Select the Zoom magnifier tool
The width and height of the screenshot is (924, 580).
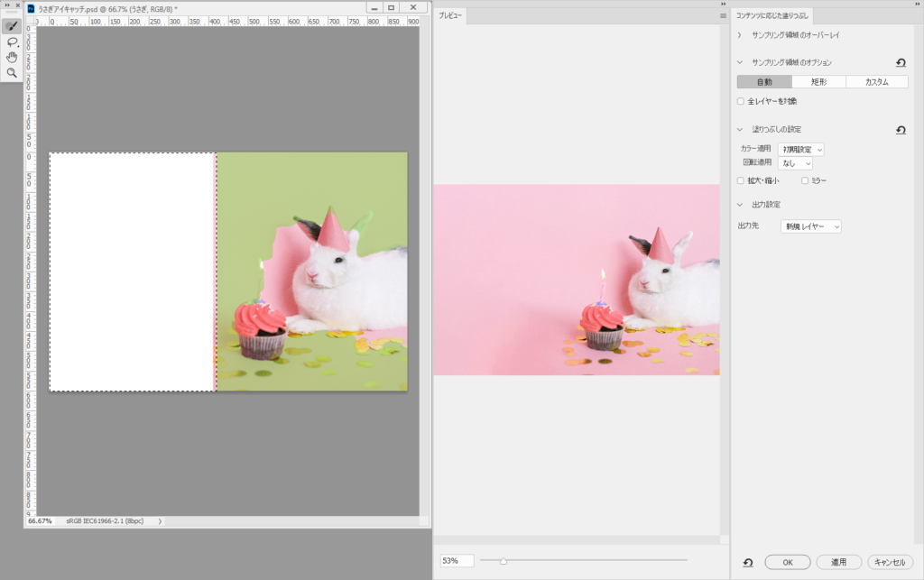(12, 72)
